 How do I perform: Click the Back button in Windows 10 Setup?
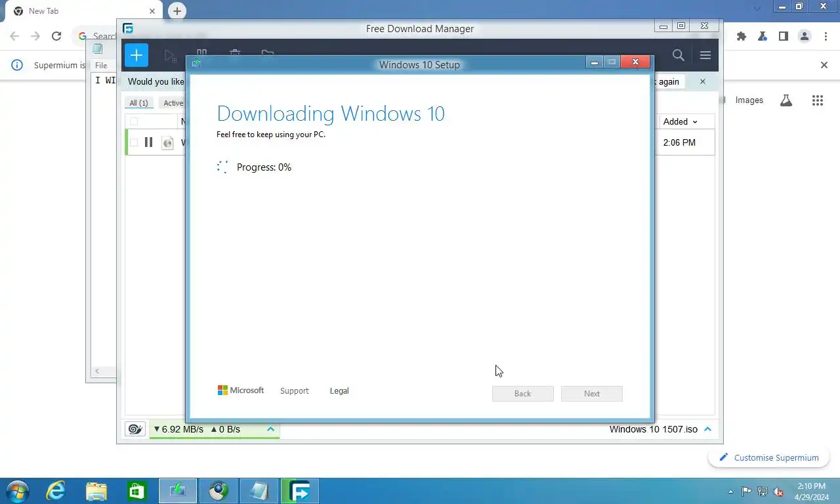tap(523, 393)
